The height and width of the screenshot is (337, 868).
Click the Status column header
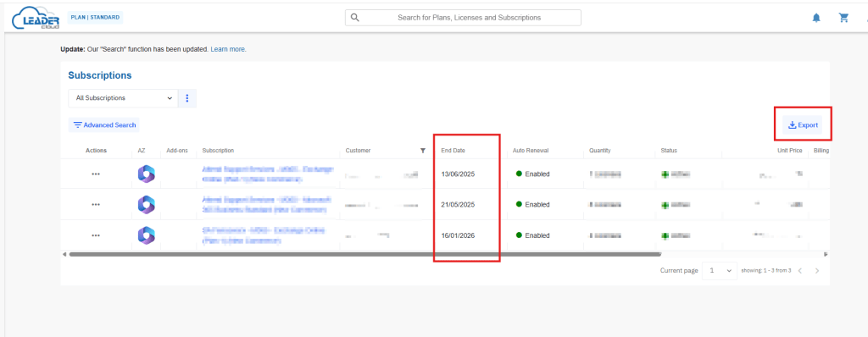[x=669, y=151]
